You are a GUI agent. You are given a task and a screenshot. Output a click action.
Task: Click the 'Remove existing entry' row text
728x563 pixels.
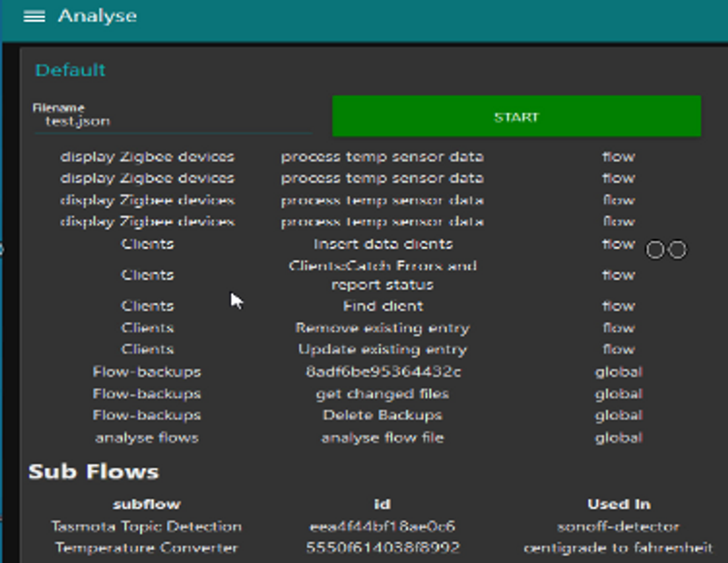pos(383,328)
